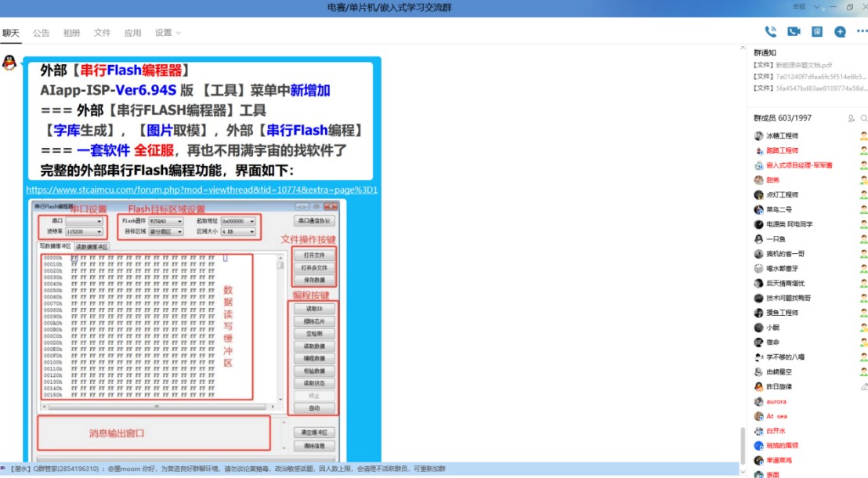The image size is (868, 478).
Task: Click the 群通知 heading
Action: 765,53
